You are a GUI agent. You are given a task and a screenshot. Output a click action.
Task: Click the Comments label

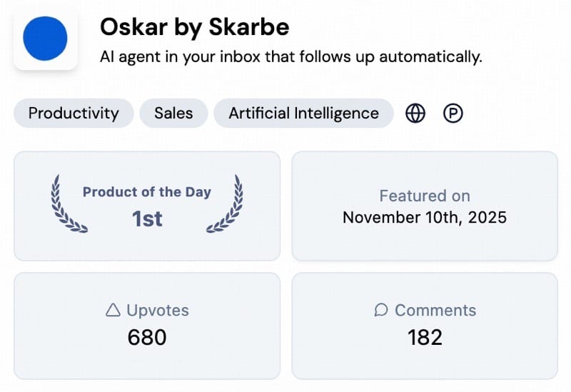435,311
